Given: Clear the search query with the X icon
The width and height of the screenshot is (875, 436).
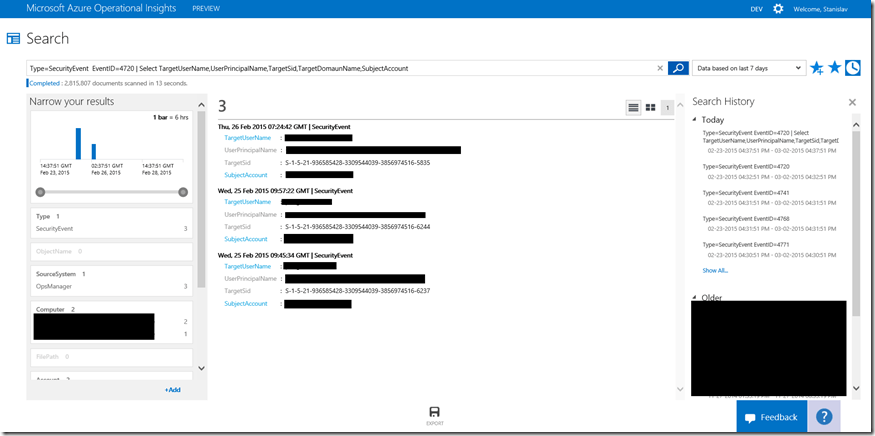Looking at the screenshot, I should click(659, 68).
